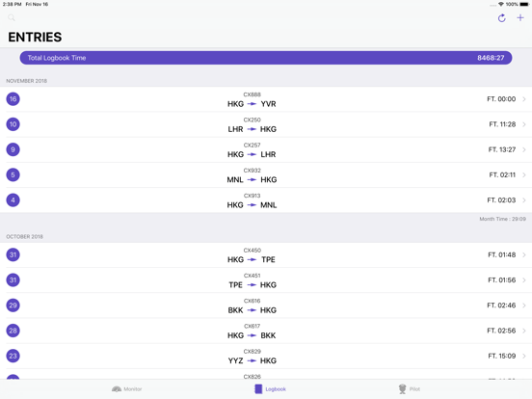Screen dimensions: 532x399
Task: Open the Pilot tab
Action: point(410,388)
